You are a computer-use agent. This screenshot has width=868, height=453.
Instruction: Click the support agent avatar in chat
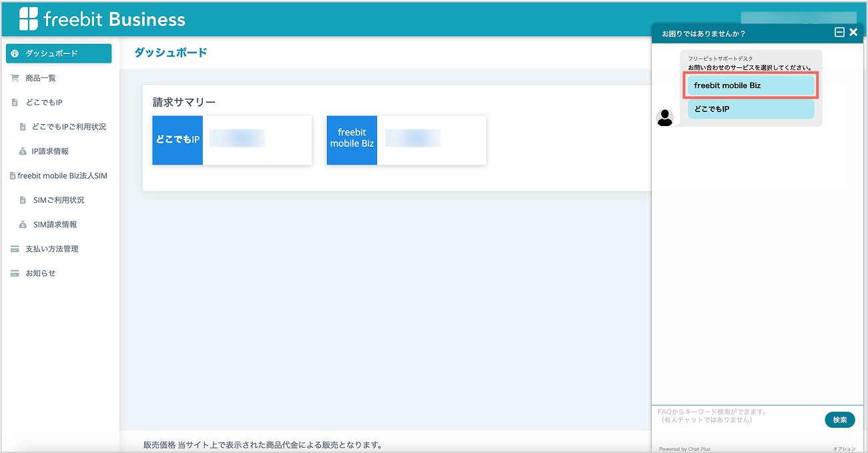pyautogui.click(x=665, y=117)
